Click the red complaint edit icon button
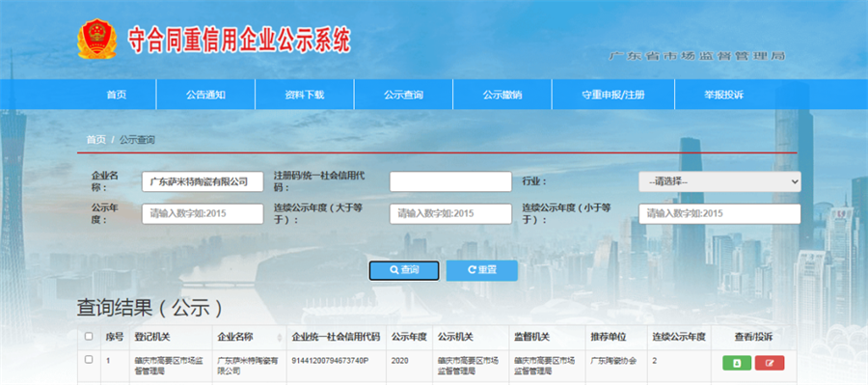Image resolution: width=868 pixels, height=385 pixels. point(770,363)
